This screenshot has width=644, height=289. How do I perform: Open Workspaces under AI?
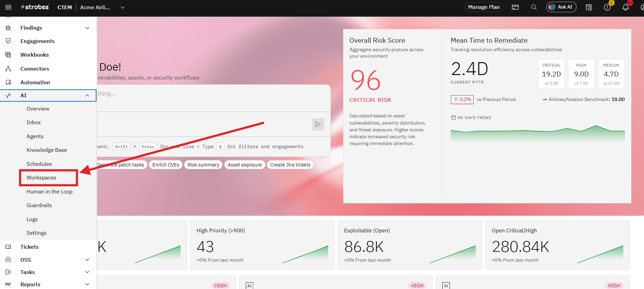(41, 178)
